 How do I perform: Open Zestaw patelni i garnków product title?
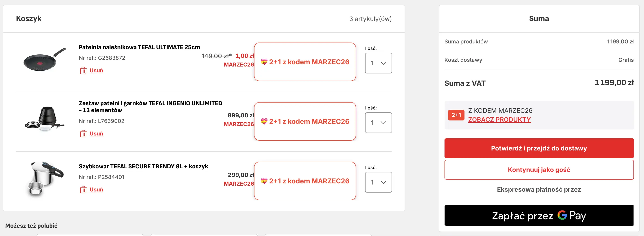point(150,107)
